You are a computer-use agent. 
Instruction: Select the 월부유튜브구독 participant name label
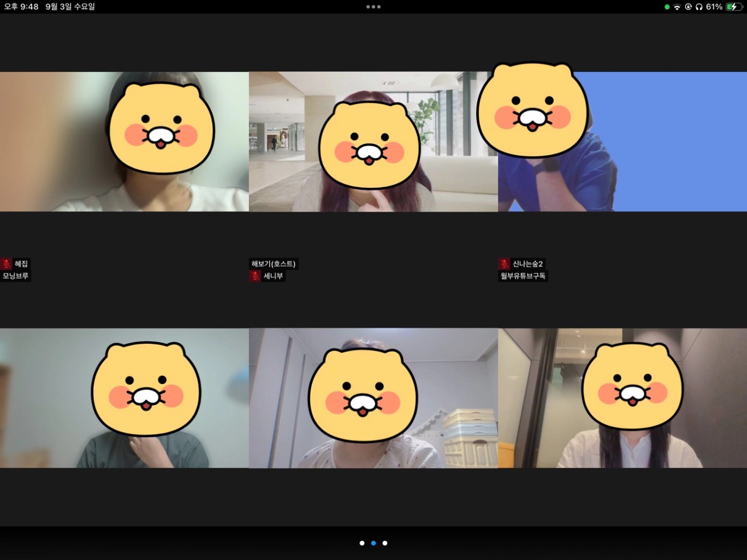[523, 276]
